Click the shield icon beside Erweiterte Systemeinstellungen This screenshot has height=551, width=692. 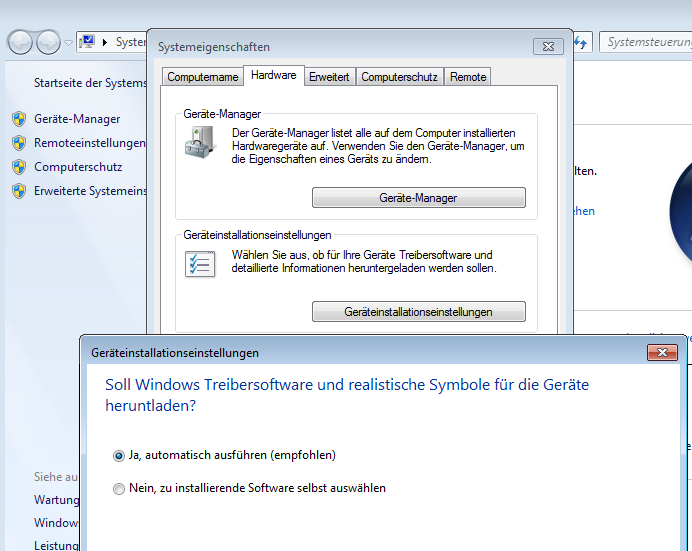19,191
